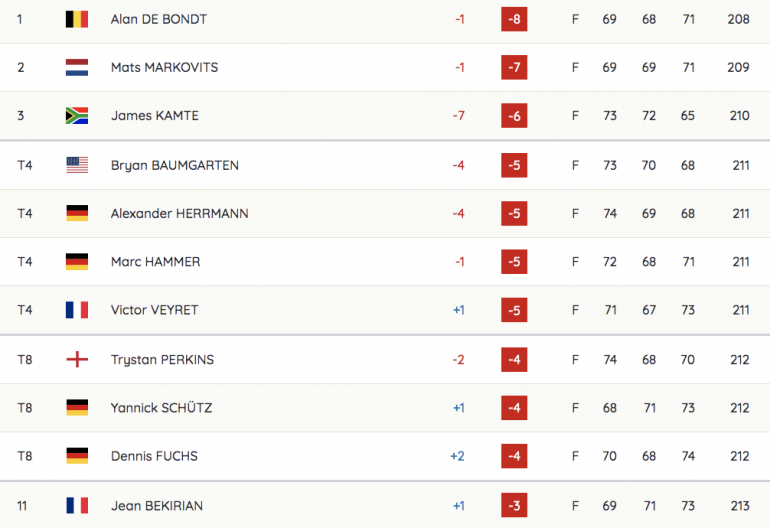Viewport: 770px width, 528px height.
Task: Click the red -3 total score badge
Action: [514, 505]
